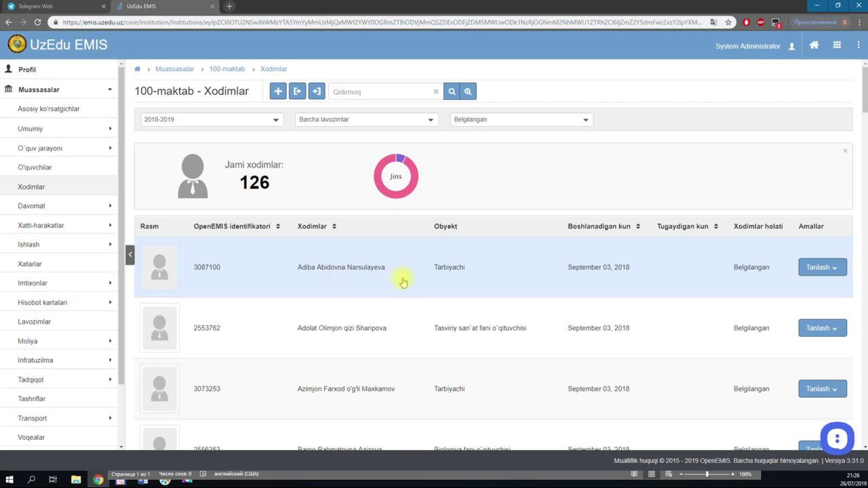The width and height of the screenshot is (868, 488).
Task: Open advanced search zoom icon
Action: [x=468, y=91]
